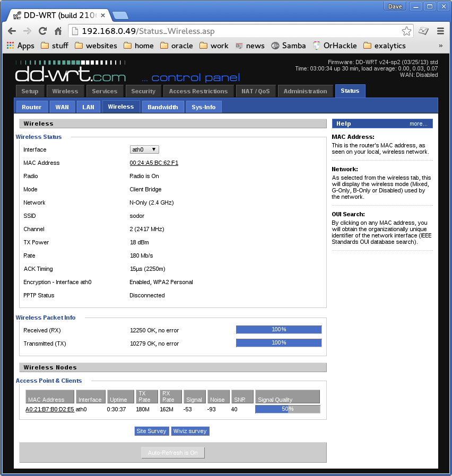The image size is (452, 476).
Task: Click the SSID value sodor
Action: click(137, 216)
